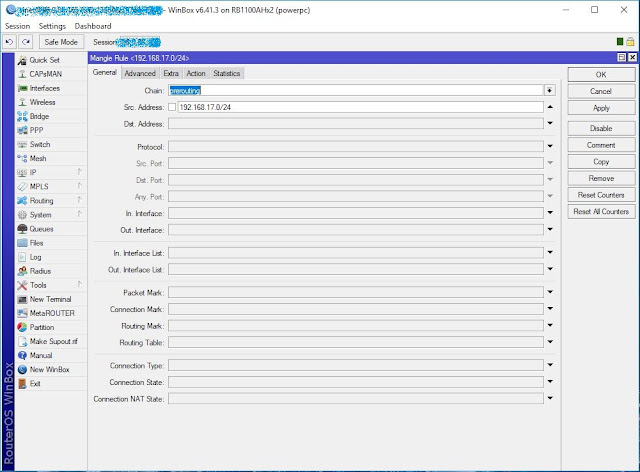
Task: Click the OK button
Action: 601,75
